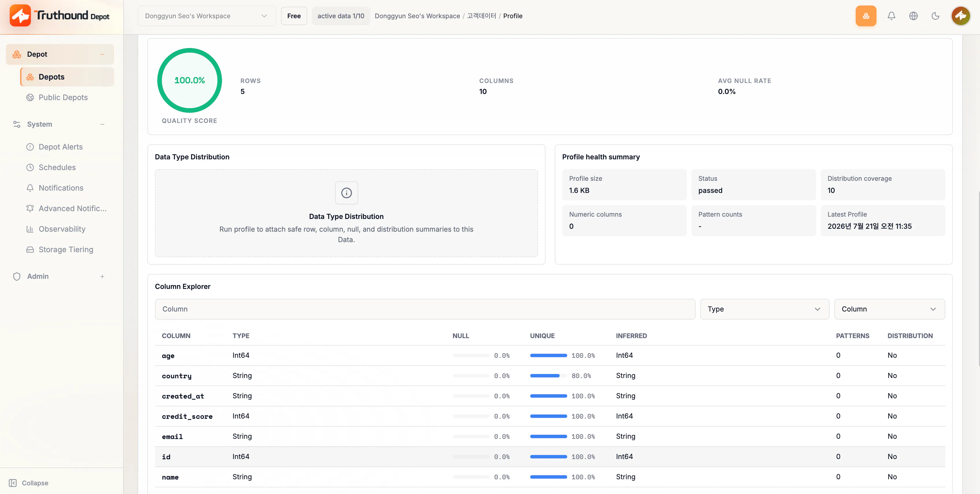Expand the Admin section in the sidebar

point(102,277)
